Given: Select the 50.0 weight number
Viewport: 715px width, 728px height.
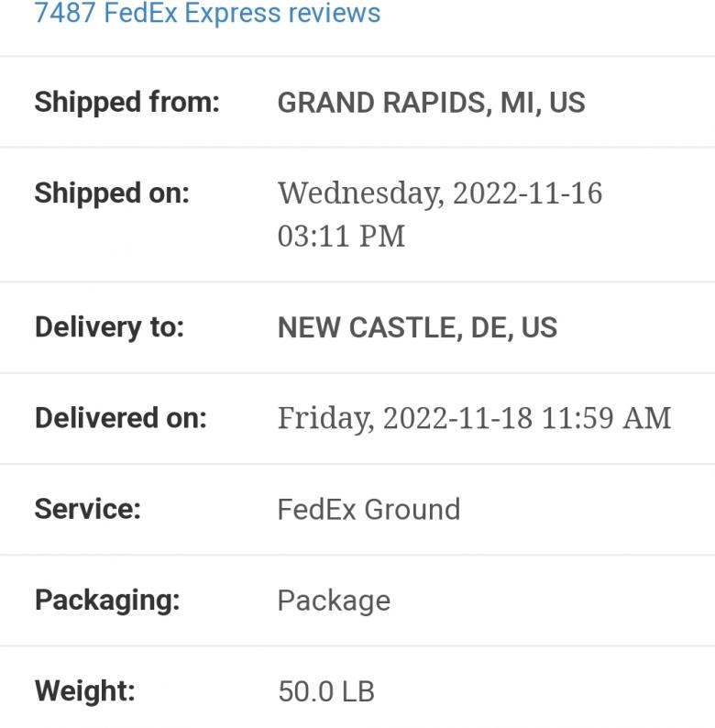Looking at the screenshot, I should [306, 691].
